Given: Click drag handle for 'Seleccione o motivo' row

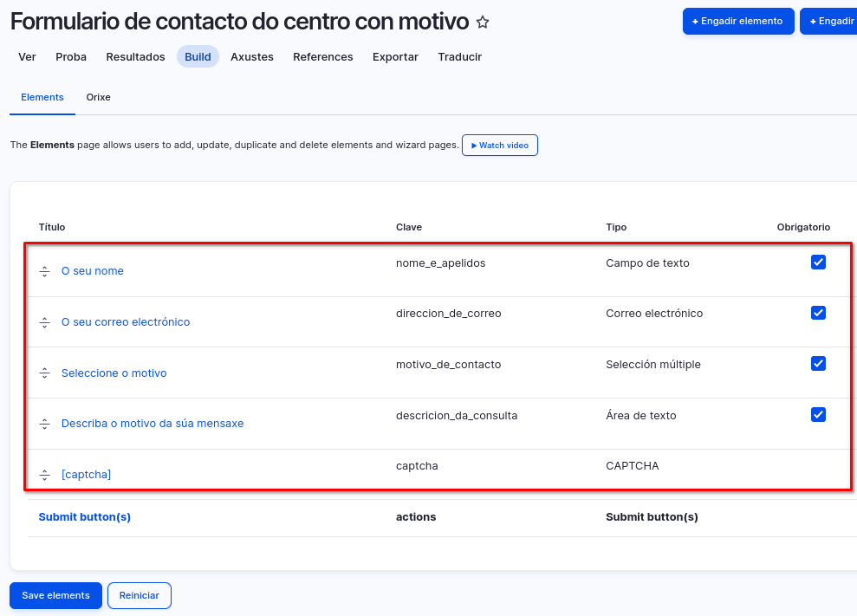Looking at the screenshot, I should 45,373.
